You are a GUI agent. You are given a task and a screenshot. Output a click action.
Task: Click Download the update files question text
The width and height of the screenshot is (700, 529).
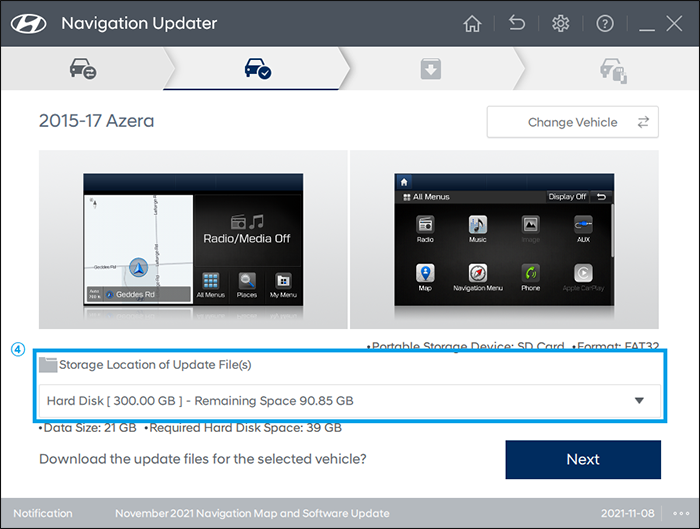[x=203, y=459]
